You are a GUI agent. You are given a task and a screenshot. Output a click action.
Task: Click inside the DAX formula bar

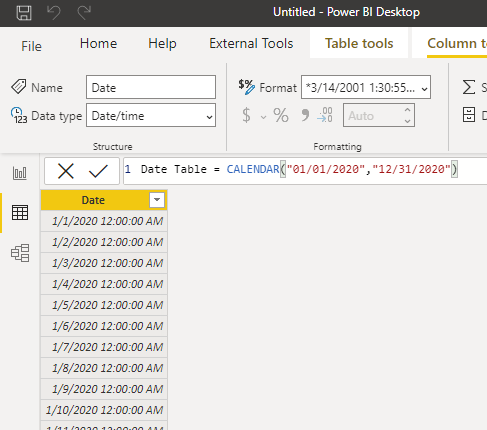coord(305,171)
